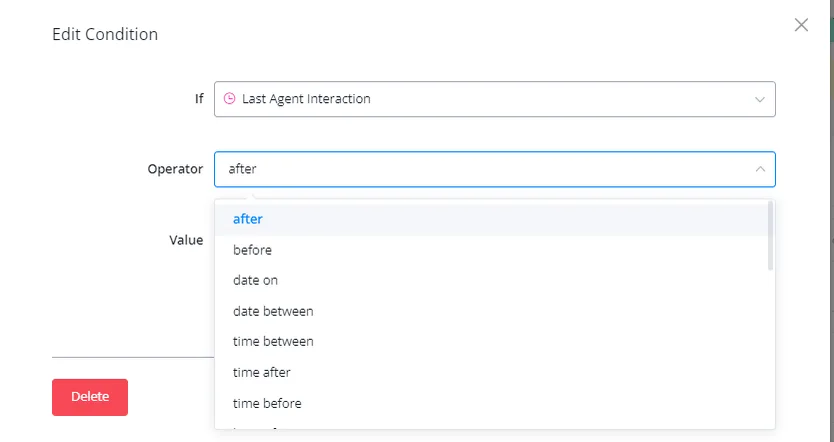This screenshot has height=442, width=834.
Task: Click the Operator field showing 'after'
Action: point(495,169)
